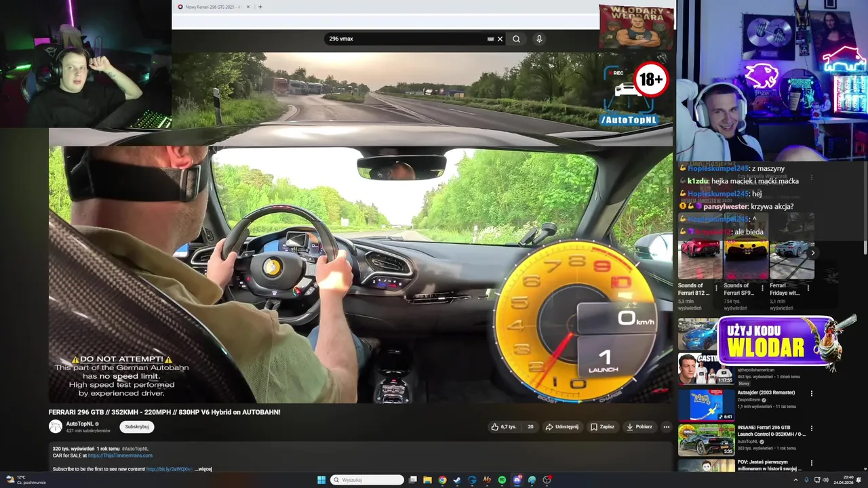868x488 pixels.
Task: Open 'Autsajder (2003 Remaster)' video title
Action: 766,392
